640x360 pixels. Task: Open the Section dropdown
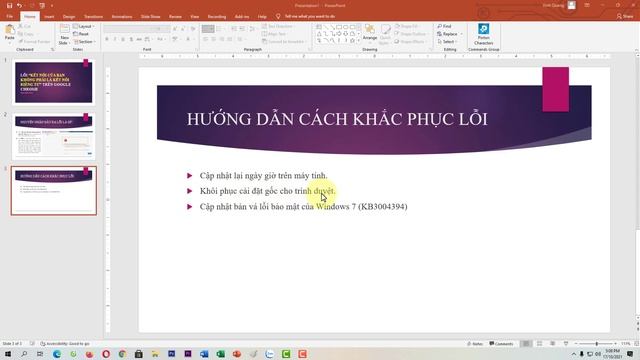[x=84, y=42]
